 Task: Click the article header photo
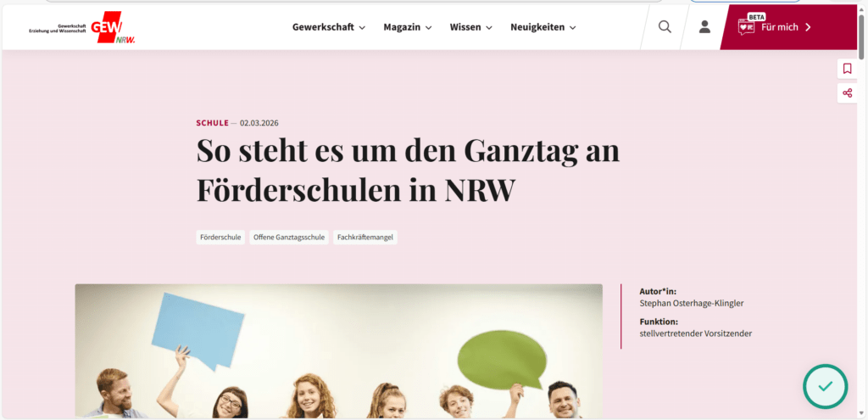pyautogui.click(x=339, y=351)
